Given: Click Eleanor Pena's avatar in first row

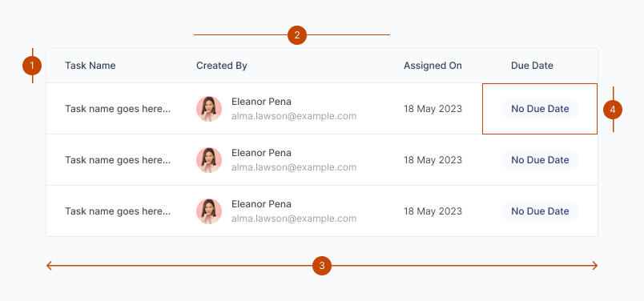Looking at the screenshot, I should [x=209, y=109].
